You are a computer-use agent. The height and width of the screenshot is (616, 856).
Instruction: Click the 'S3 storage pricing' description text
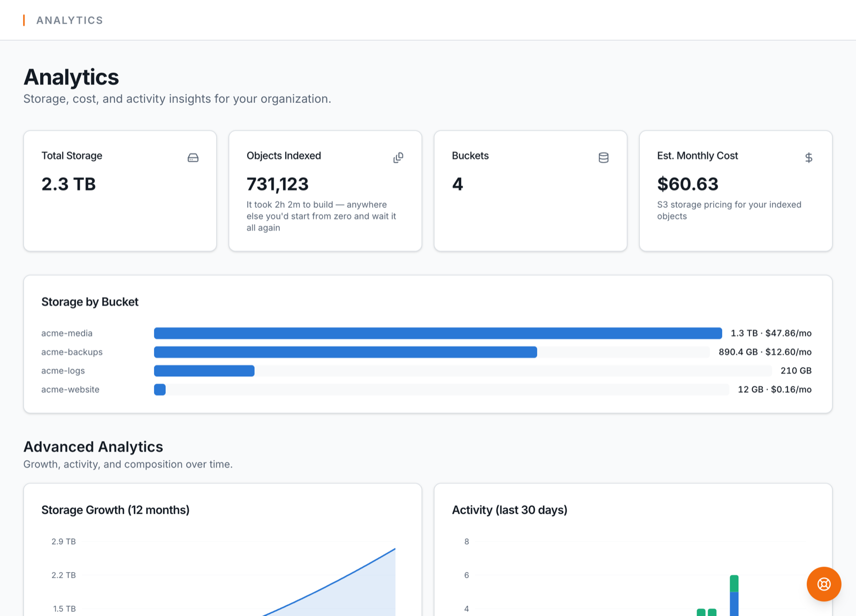coord(729,210)
